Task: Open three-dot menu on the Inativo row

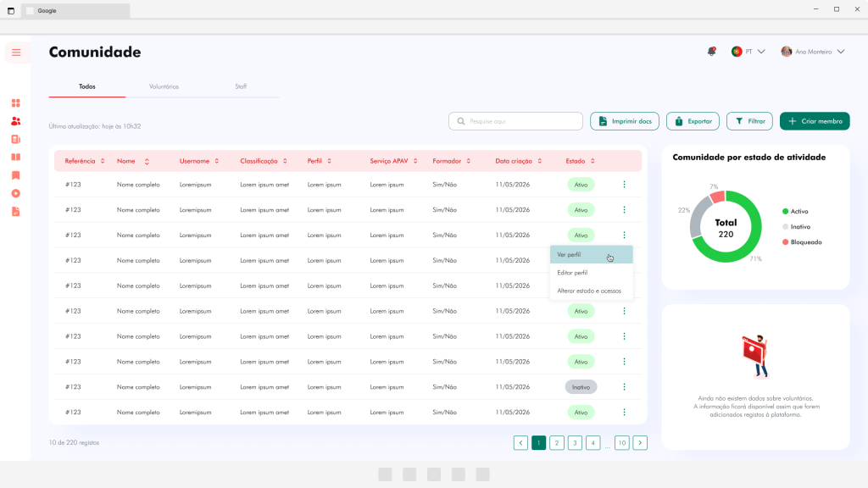Action: tap(624, 386)
